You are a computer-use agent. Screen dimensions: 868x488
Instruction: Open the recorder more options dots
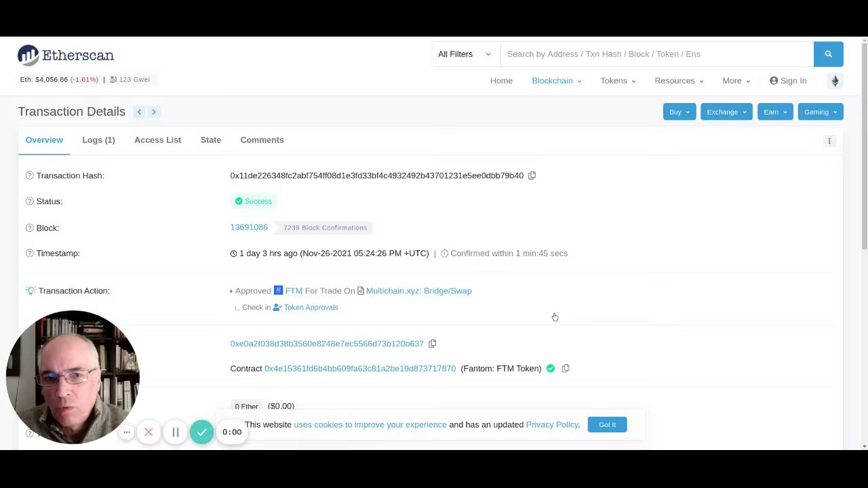click(x=127, y=432)
